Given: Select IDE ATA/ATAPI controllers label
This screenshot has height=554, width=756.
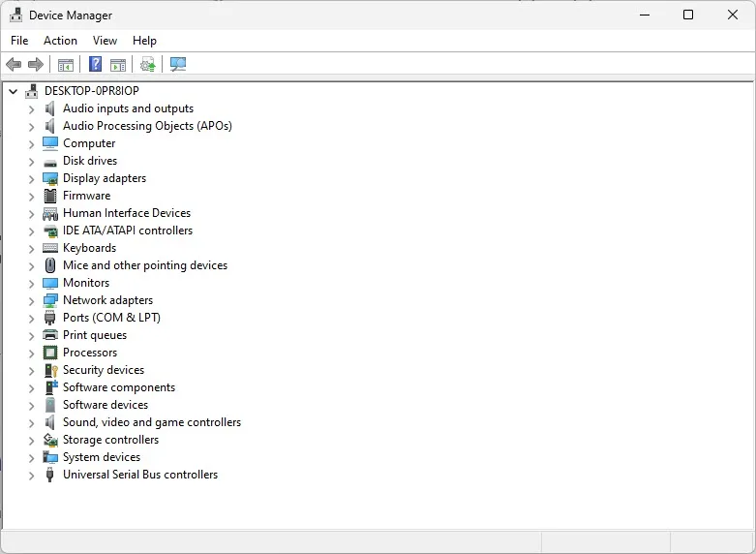Looking at the screenshot, I should 128,231.
